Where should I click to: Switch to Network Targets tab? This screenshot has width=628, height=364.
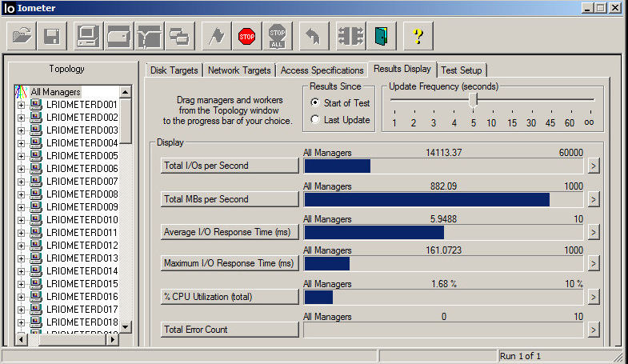coord(239,70)
